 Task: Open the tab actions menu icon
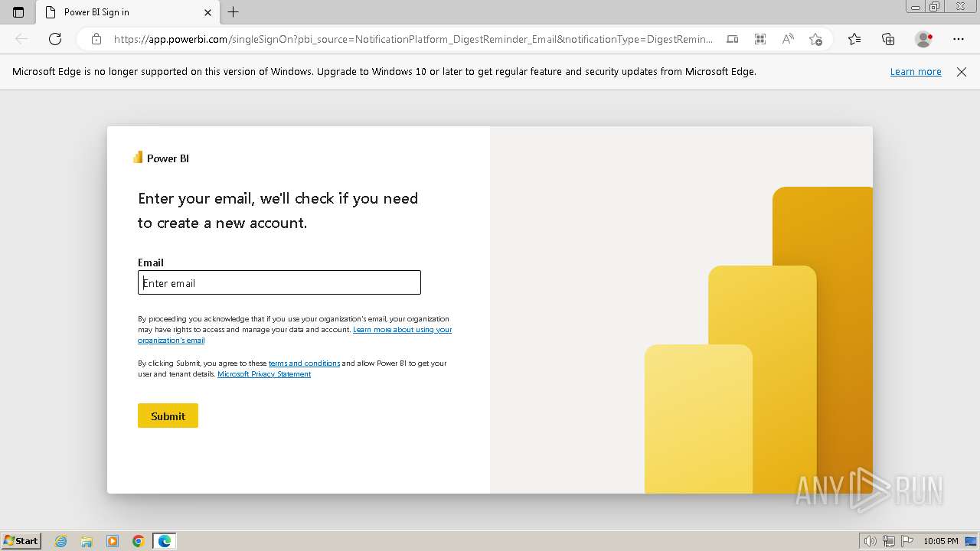[18, 12]
